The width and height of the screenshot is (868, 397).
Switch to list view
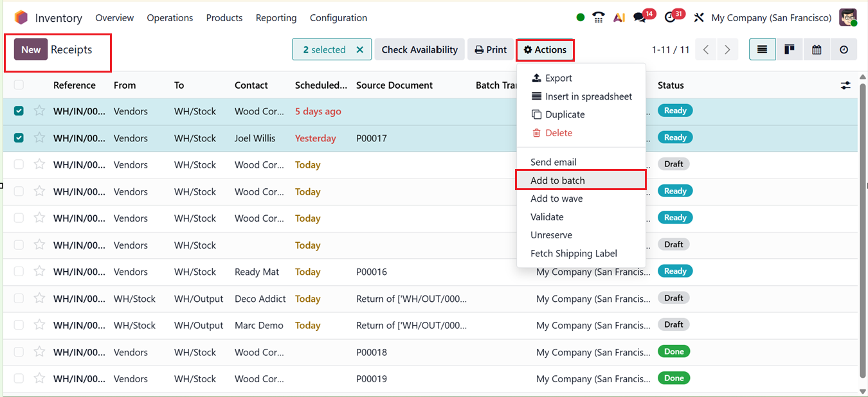(x=762, y=49)
